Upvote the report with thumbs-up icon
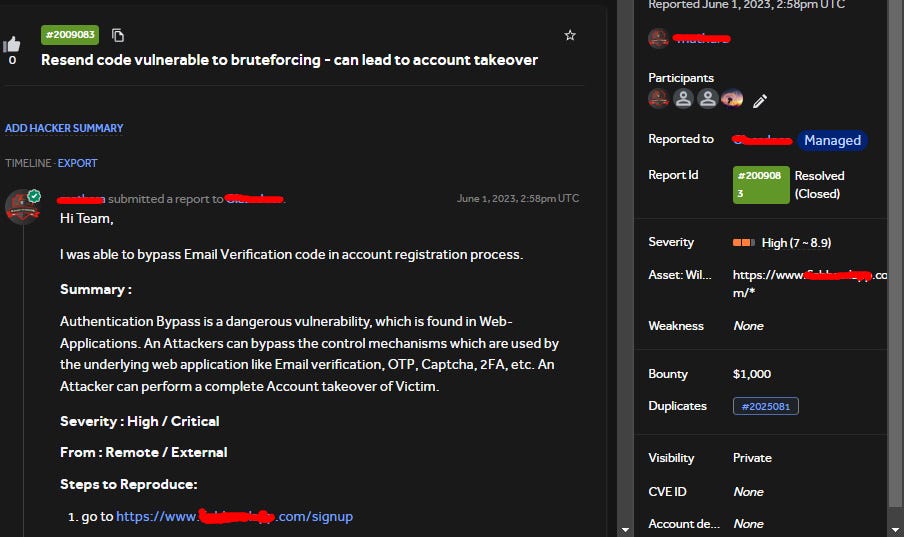Image resolution: width=904 pixels, height=537 pixels. tap(12, 44)
